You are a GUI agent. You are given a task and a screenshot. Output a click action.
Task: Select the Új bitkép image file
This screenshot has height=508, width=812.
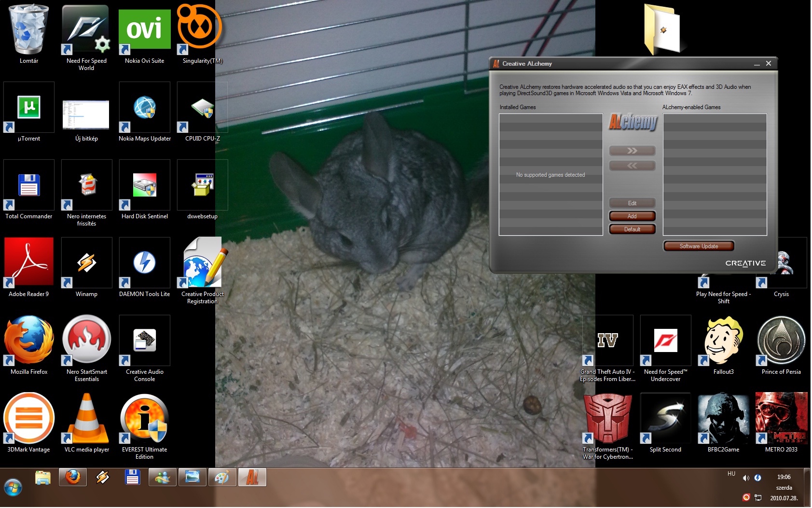click(x=86, y=120)
